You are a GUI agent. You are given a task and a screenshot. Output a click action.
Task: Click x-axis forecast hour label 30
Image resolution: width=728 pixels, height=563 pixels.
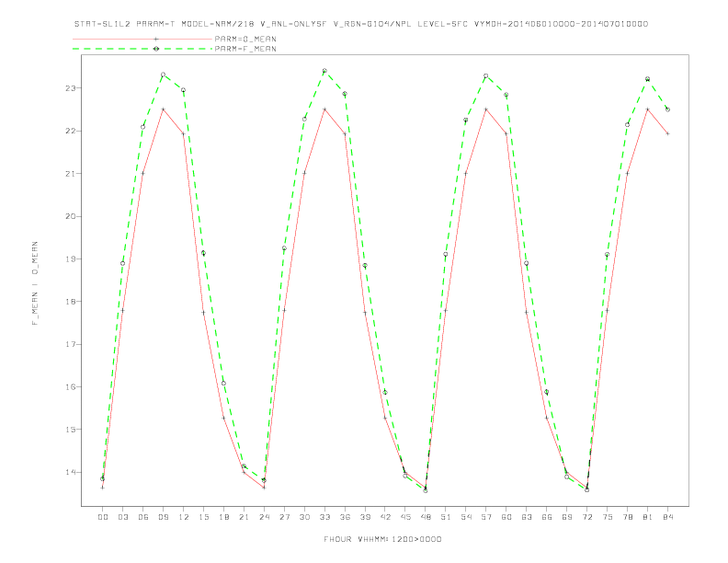[x=304, y=517]
